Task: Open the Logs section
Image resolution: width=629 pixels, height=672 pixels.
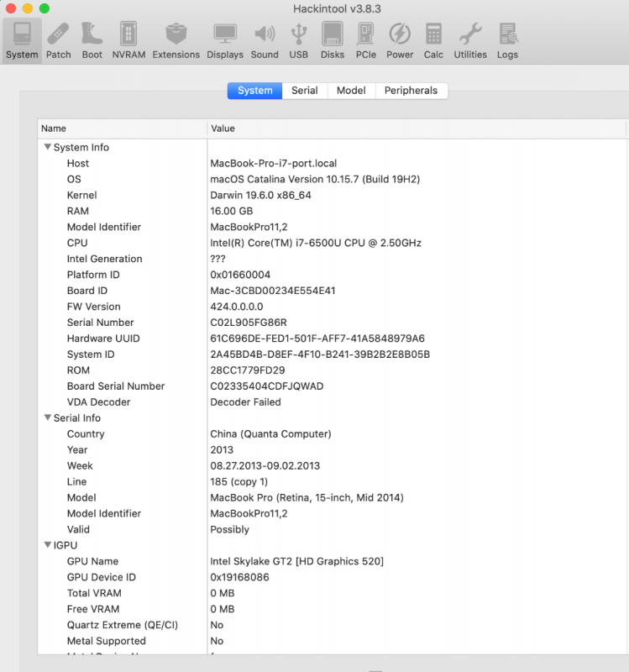Action: (507, 40)
